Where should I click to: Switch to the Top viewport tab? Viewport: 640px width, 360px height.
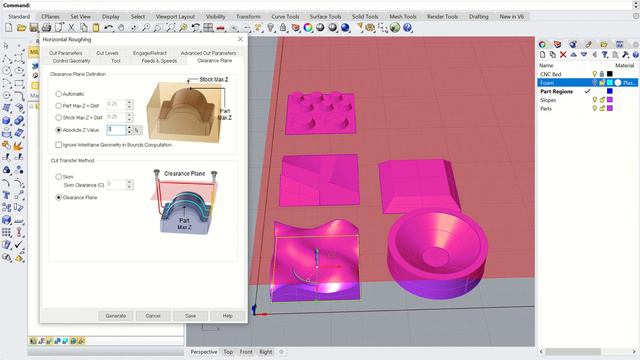click(x=228, y=352)
